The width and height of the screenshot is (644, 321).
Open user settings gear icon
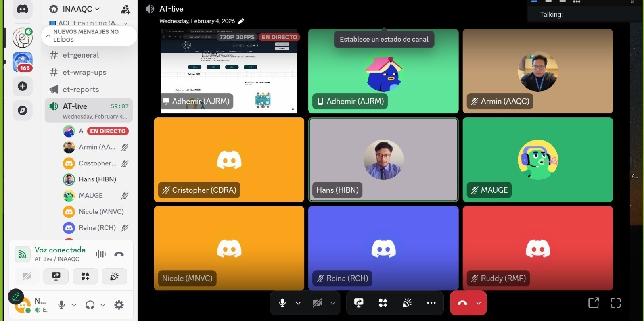[119, 305]
